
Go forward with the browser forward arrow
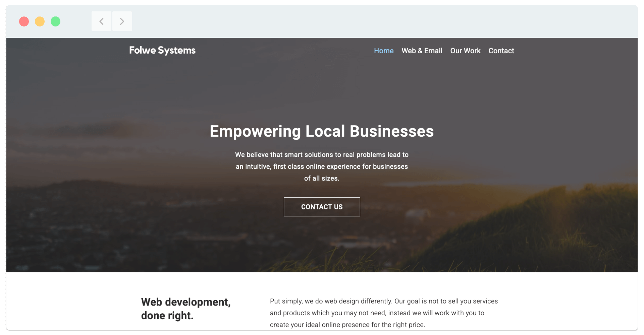pyautogui.click(x=122, y=21)
